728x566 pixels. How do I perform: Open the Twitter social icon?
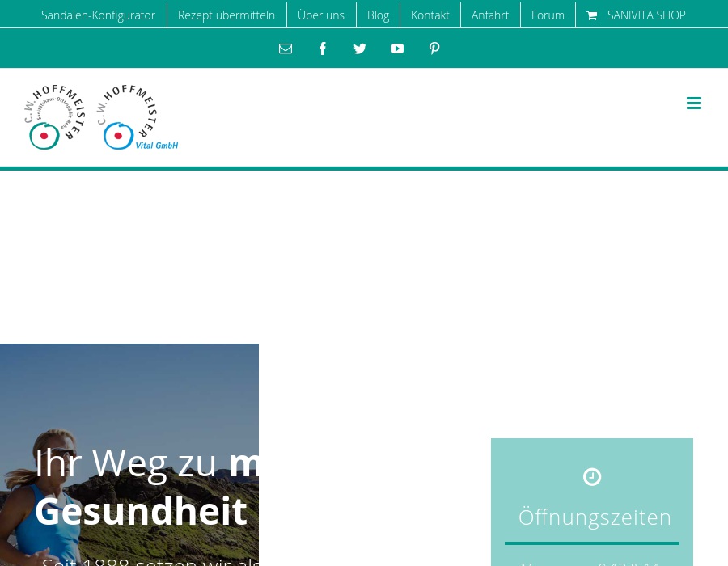[x=360, y=49]
